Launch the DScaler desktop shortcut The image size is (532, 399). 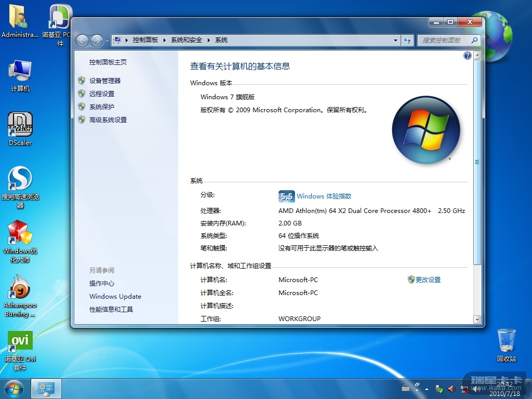point(20,129)
